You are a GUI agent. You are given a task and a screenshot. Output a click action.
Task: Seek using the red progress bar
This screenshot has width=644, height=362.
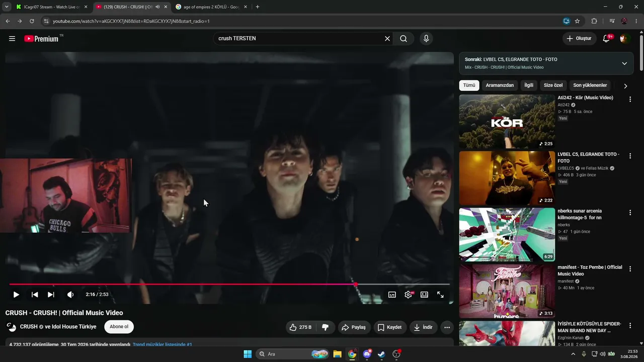point(229,285)
